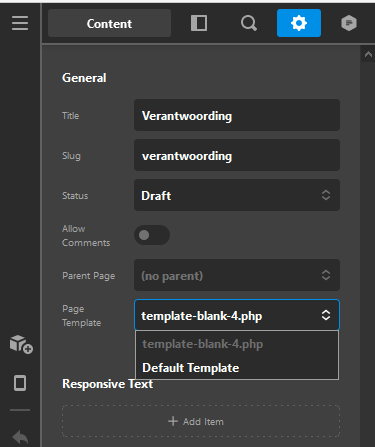Open the search magnifier tool
The height and width of the screenshot is (447, 375).
pos(249,23)
